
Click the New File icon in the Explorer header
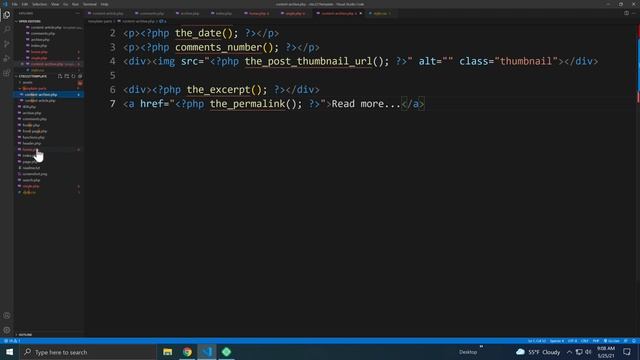[x=60, y=76]
